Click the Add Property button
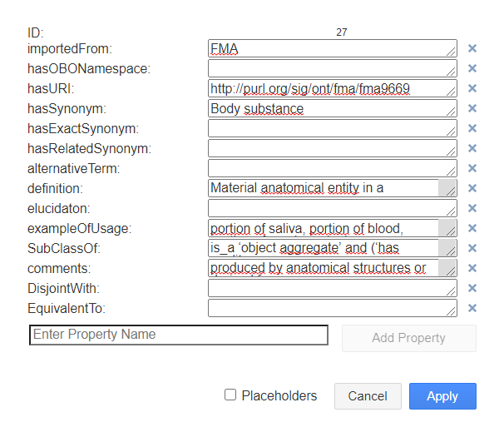504x447 pixels. (409, 338)
